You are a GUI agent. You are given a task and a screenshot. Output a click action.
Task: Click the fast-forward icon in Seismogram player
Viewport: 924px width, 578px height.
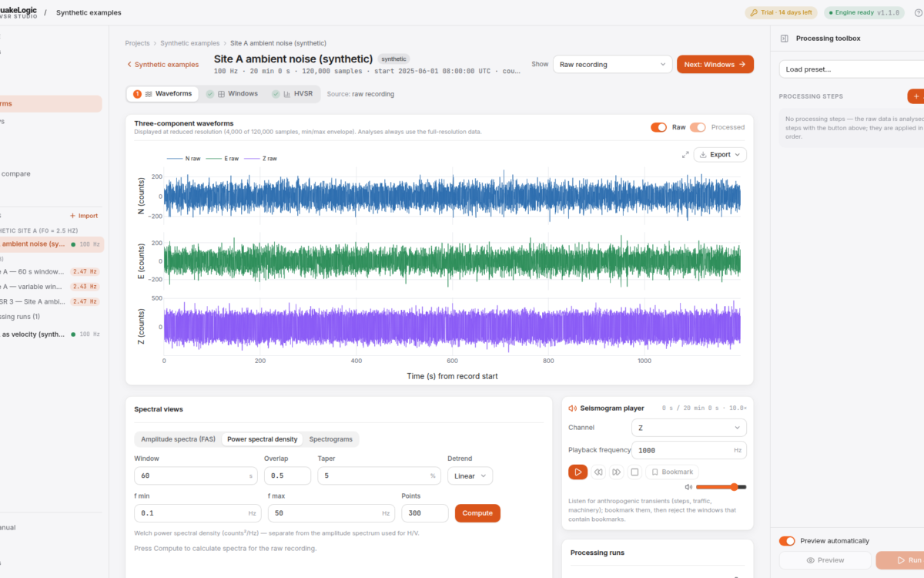(617, 472)
